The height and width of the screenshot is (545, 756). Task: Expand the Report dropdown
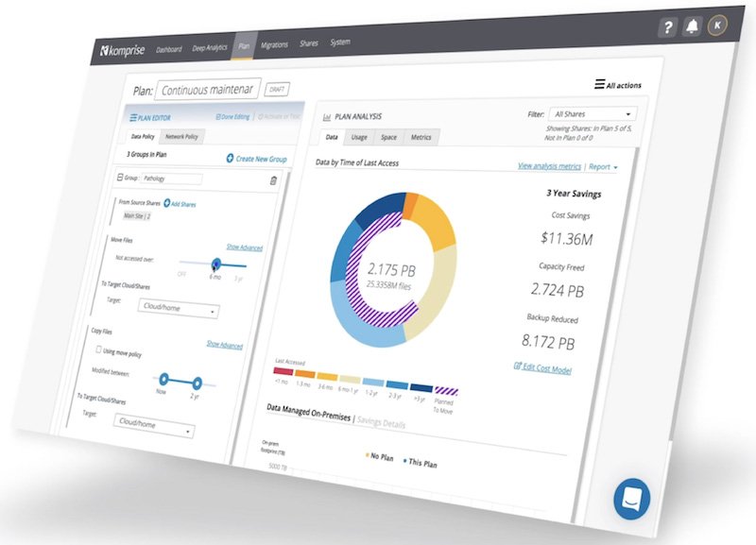[603, 167]
